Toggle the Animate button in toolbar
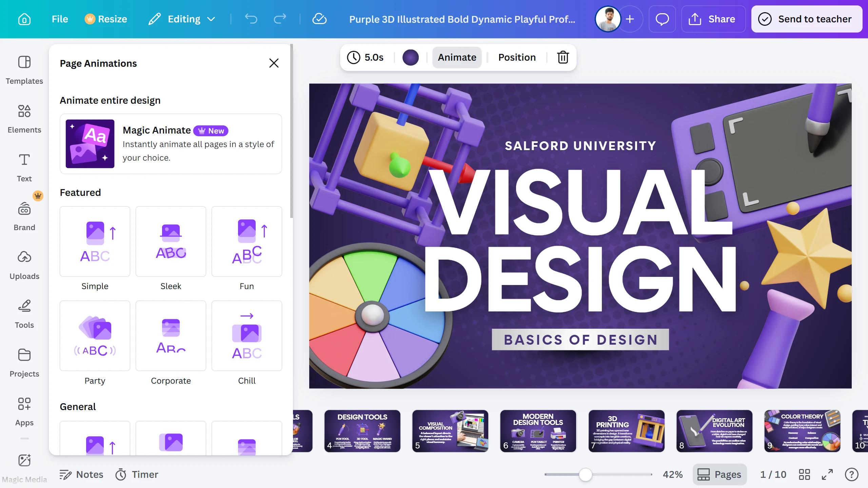The height and width of the screenshot is (488, 868). 457,57
